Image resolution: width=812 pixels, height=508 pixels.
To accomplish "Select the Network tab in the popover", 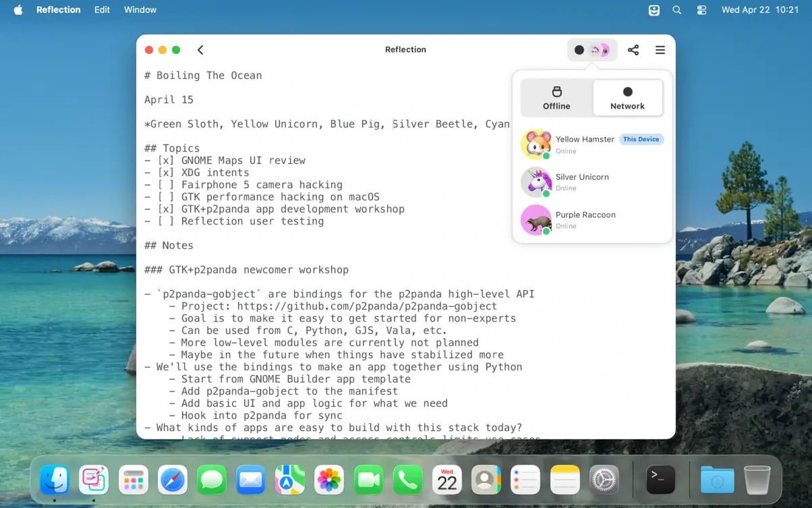I will click(x=627, y=98).
